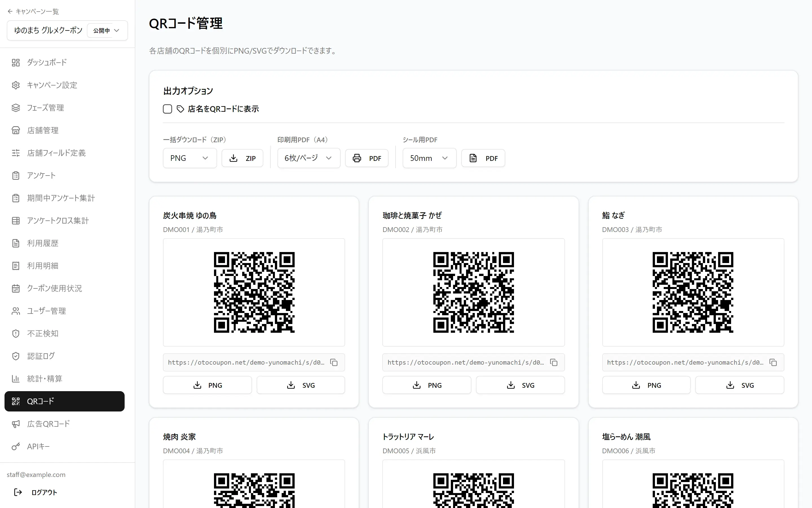Open 利用明細 page
This screenshot has width=812, height=508.
pyautogui.click(x=64, y=266)
